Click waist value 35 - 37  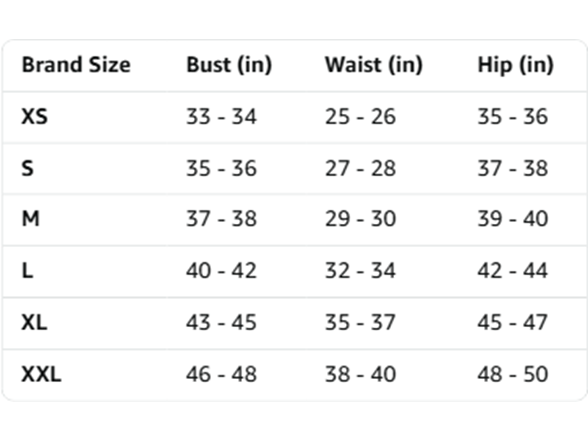click(x=360, y=322)
